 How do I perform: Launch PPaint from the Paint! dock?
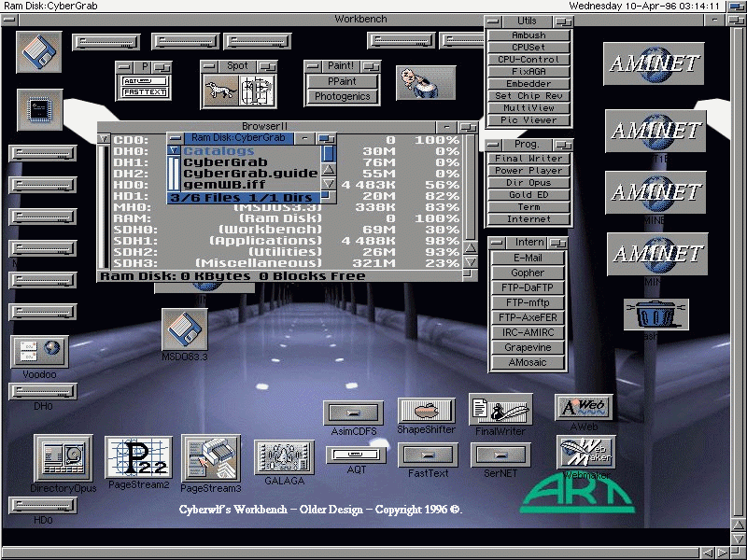coord(342,81)
